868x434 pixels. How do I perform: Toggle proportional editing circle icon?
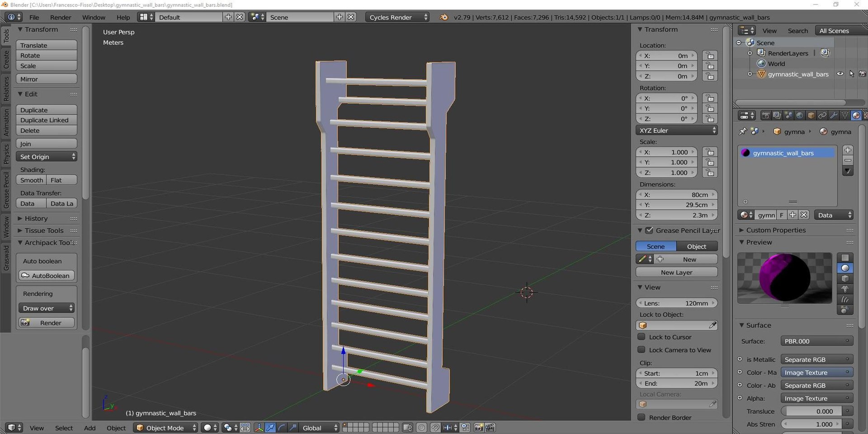click(x=421, y=428)
